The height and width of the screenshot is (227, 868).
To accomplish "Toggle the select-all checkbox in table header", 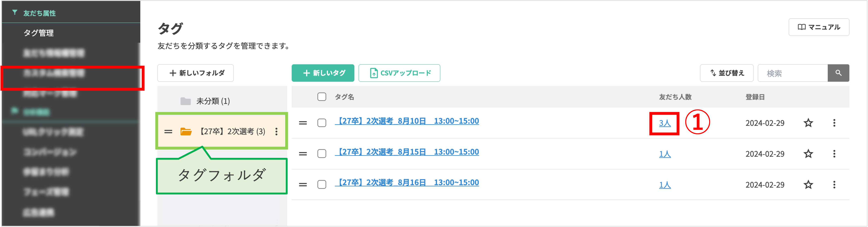I will (x=322, y=97).
